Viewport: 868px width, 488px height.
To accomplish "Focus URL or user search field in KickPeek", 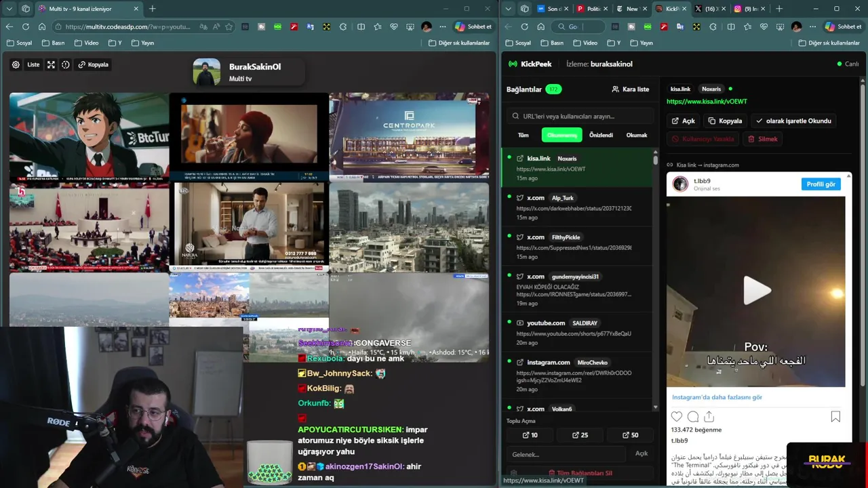I will pos(580,116).
